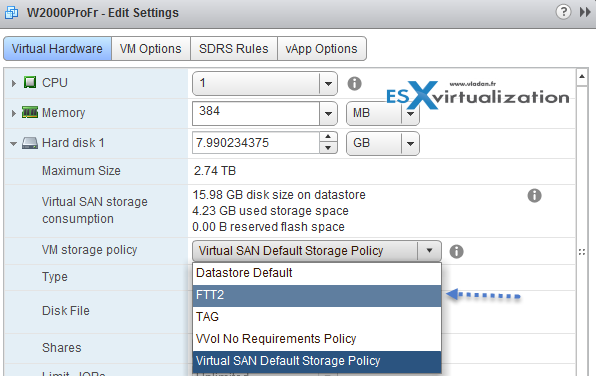Click the Memory module icon
This screenshot has width=596, height=376.
tap(30, 113)
